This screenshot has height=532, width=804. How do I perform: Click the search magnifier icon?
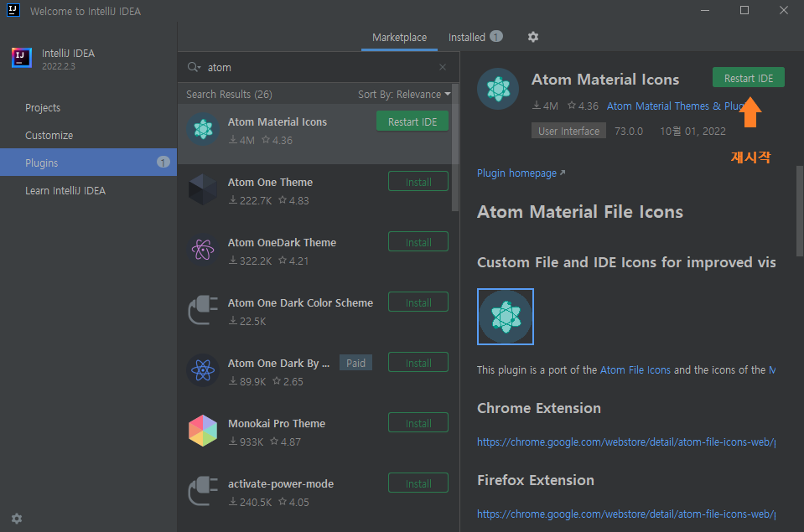[x=194, y=67]
